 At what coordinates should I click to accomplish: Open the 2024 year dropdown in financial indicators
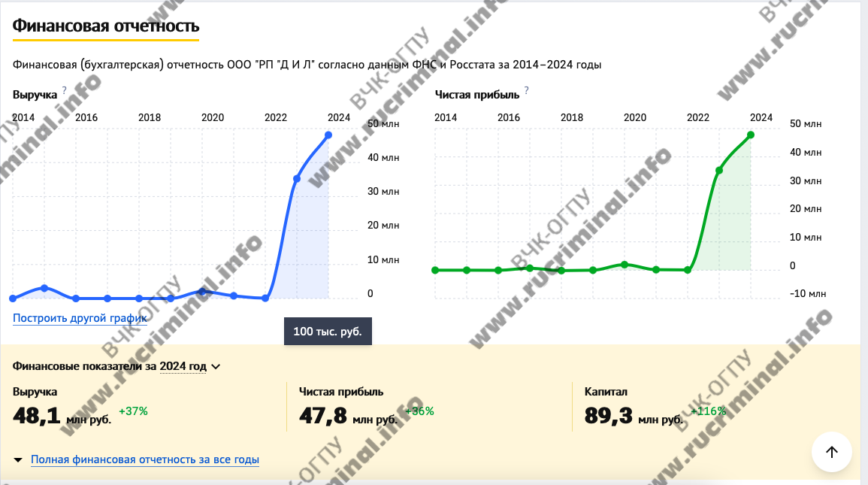(183, 367)
